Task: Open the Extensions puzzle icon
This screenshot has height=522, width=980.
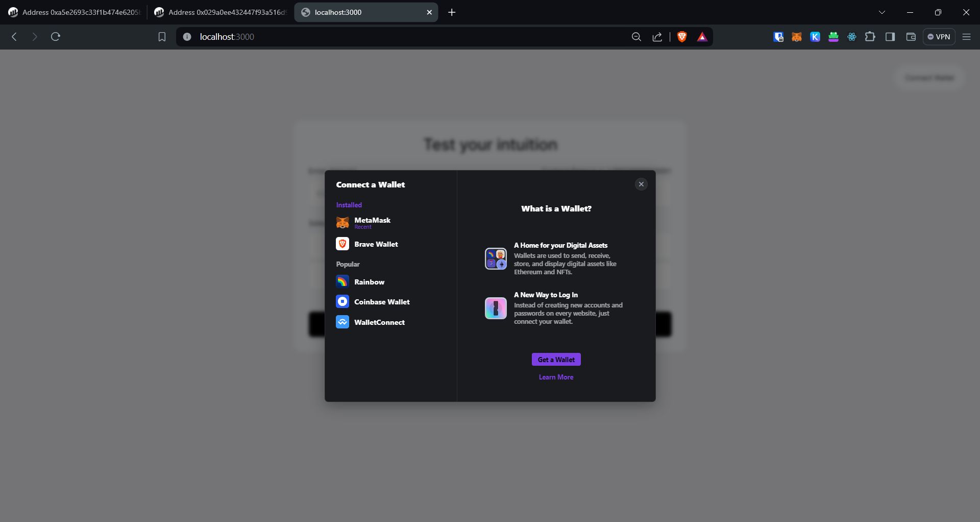Action: point(870,37)
